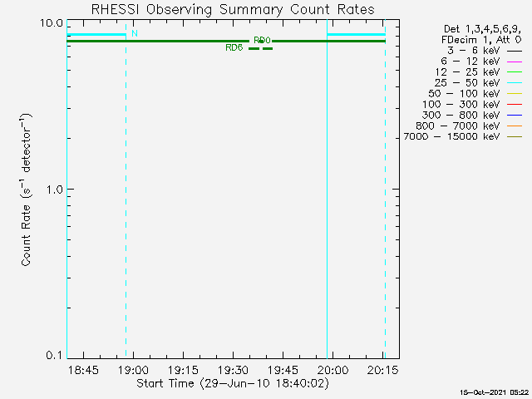Click the 20:00 time axis label

pyautogui.click(x=332, y=370)
